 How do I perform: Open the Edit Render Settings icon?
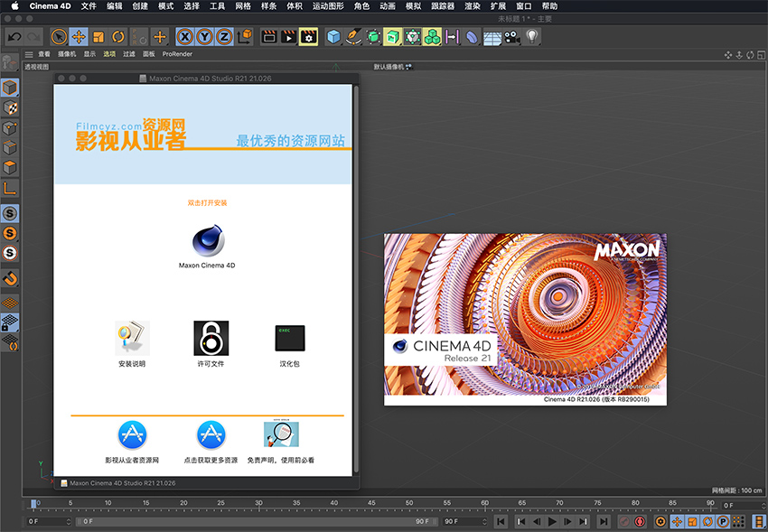309,37
